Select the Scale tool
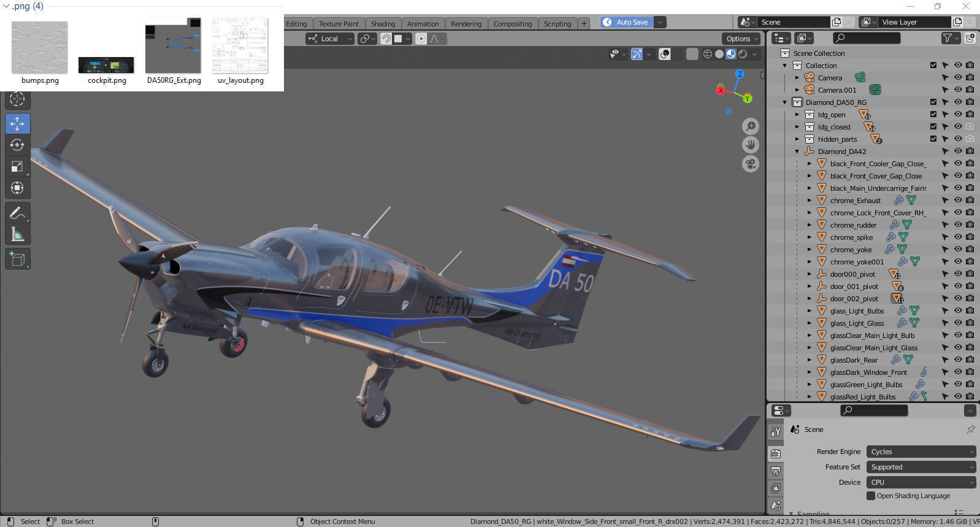Viewport: 980px width, 527px height. (x=17, y=166)
